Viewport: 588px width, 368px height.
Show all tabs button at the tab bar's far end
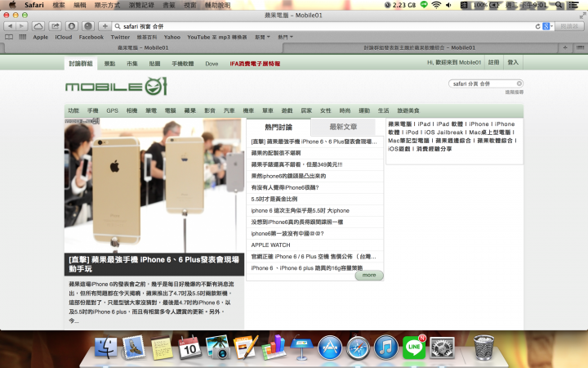click(x=580, y=47)
